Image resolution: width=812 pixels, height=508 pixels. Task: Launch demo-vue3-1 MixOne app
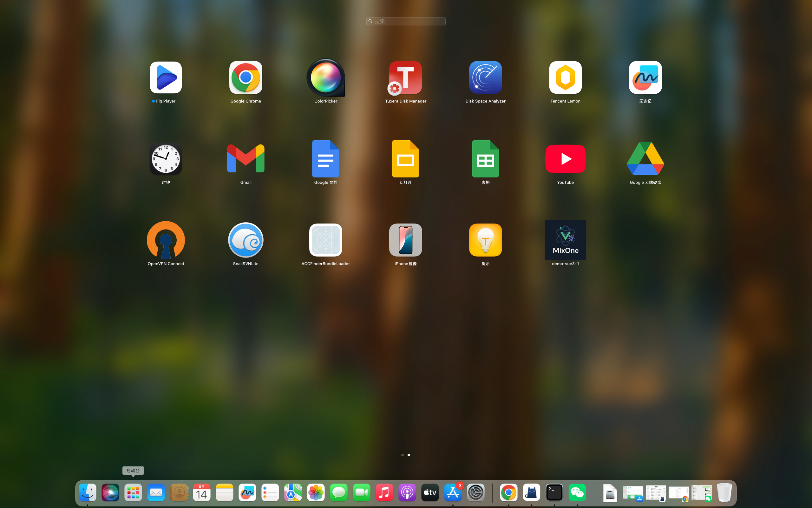coord(565,240)
